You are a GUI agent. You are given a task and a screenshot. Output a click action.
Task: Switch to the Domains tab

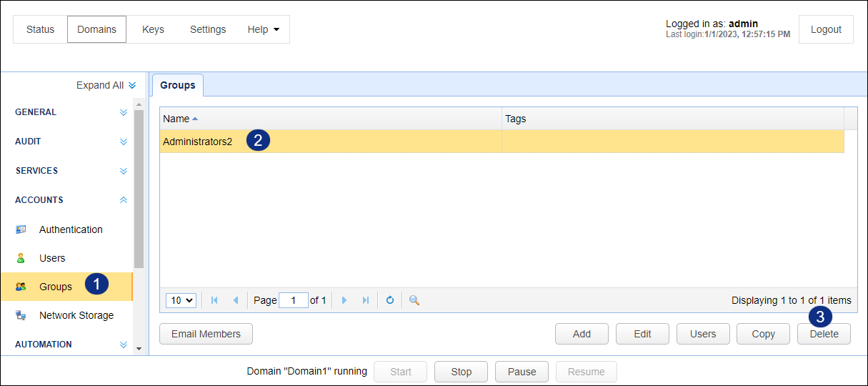(x=97, y=29)
